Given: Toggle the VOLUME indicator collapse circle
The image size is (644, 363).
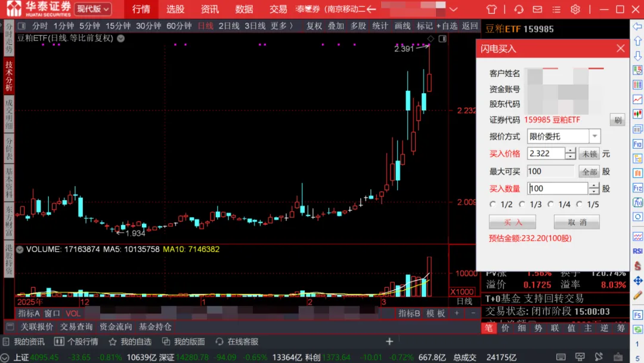Looking at the screenshot, I should click(x=20, y=249).
